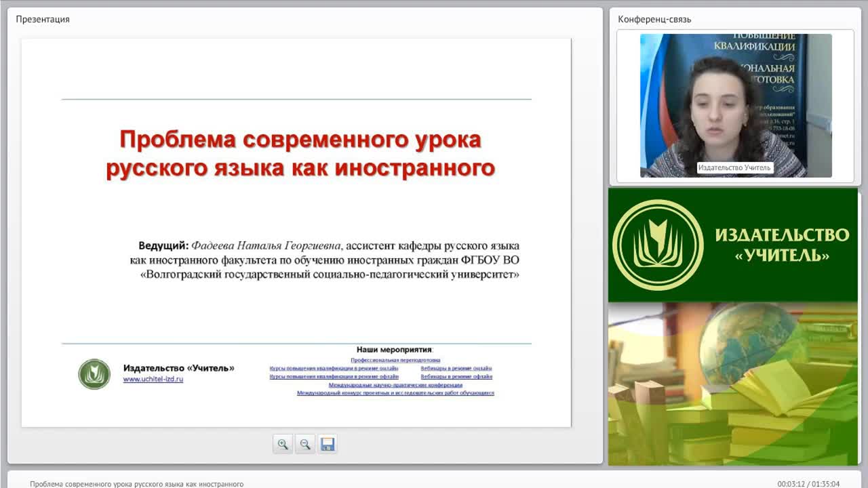The width and height of the screenshot is (868, 488).
Task: Open Курсы повышения квалификации в режиме офлайн link
Action: tap(334, 377)
